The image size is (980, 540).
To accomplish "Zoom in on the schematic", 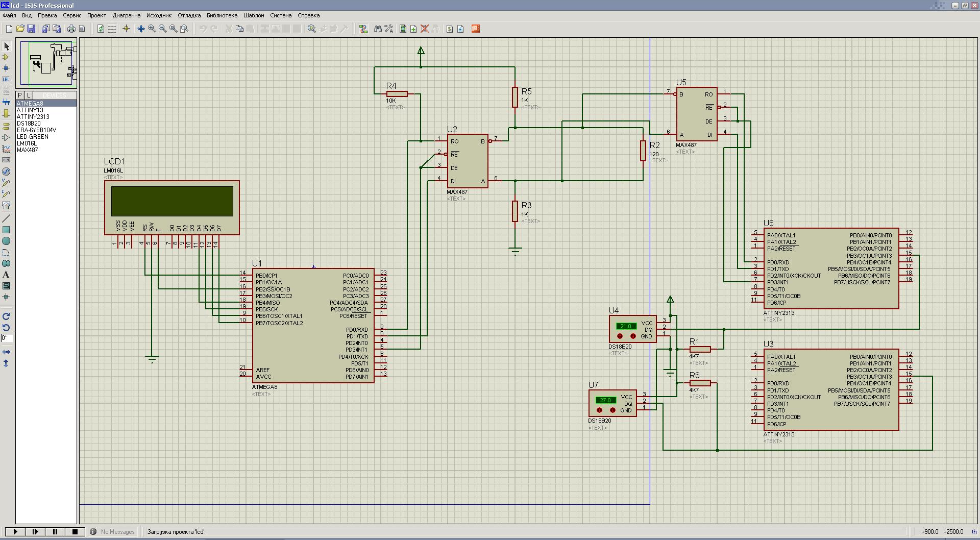I will click(152, 29).
